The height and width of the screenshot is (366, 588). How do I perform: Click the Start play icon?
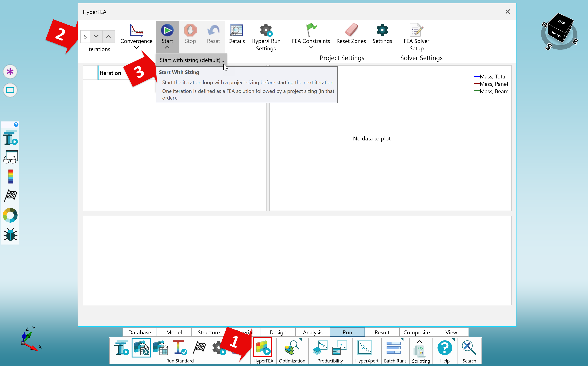(x=167, y=30)
